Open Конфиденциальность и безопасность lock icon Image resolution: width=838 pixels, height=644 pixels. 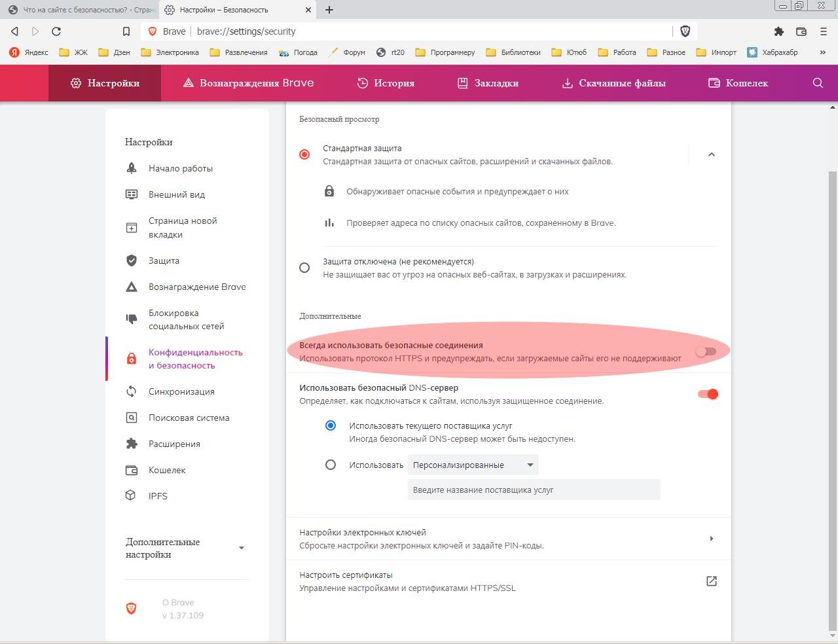coord(132,359)
